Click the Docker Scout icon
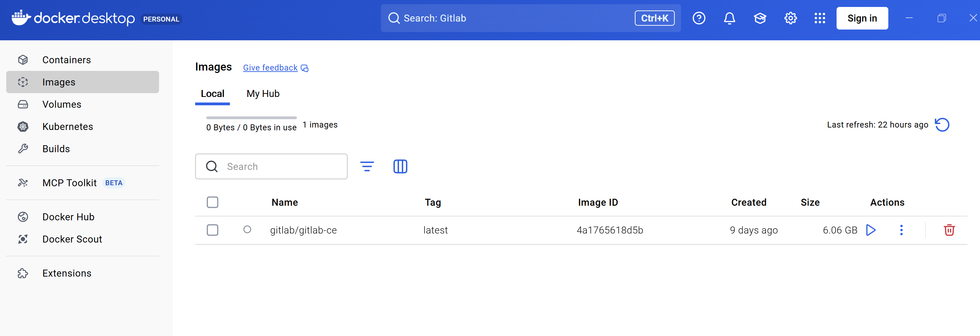This screenshot has height=336, width=980. [x=23, y=239]
